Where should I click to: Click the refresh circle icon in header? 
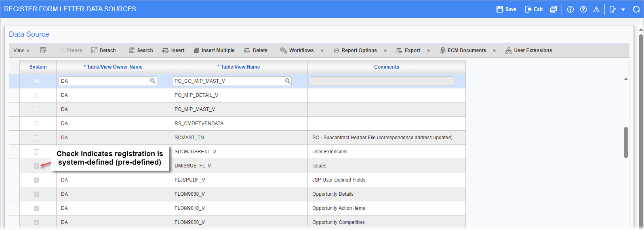636,9
